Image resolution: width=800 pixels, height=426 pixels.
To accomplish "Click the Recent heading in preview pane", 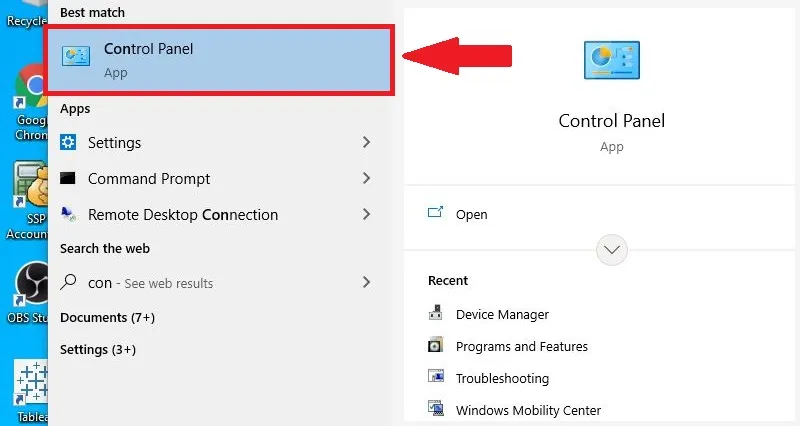I will (448, 281).
